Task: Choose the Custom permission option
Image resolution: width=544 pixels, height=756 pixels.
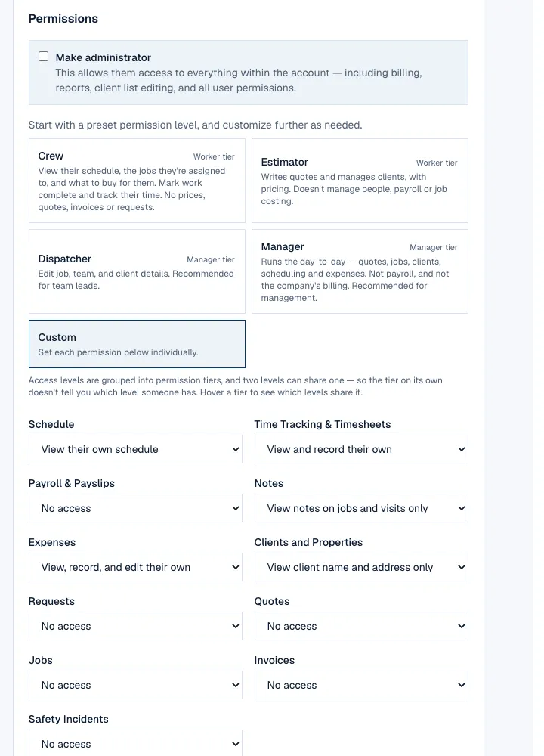Action: tap(137, 344)
